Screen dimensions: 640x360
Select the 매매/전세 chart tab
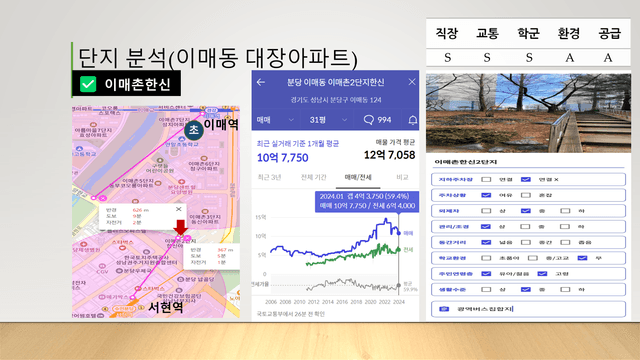point(358,177)
